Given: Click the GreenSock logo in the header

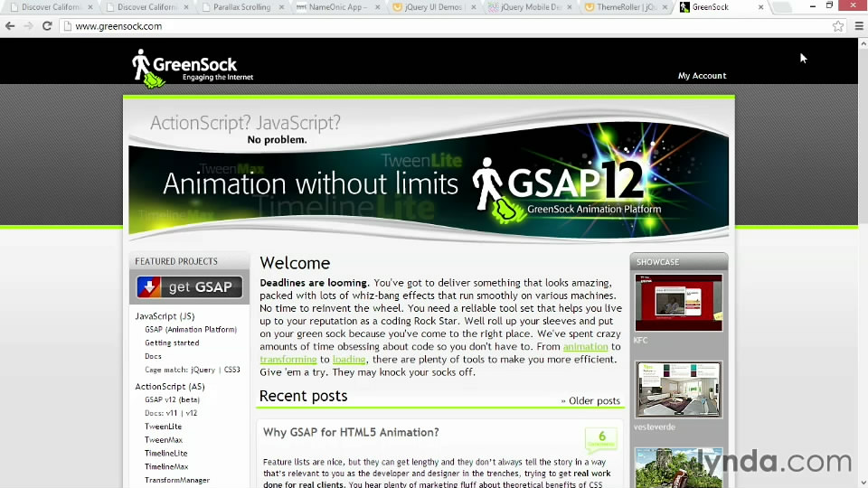Looking at the screenshot, I should point(193,69).
